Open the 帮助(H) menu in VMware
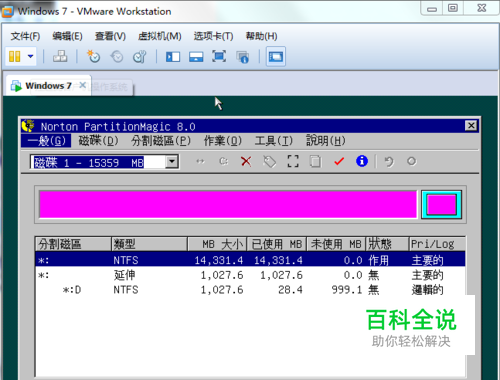This screenshot has width=500, height=380. (261, 36)
